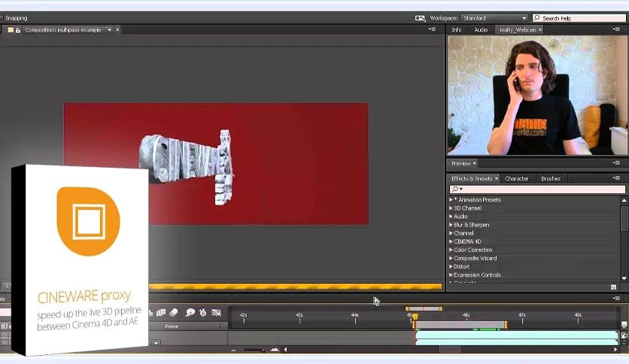629x364 pixels.
Task: Click the Search Help field
Action: [579, 18]
